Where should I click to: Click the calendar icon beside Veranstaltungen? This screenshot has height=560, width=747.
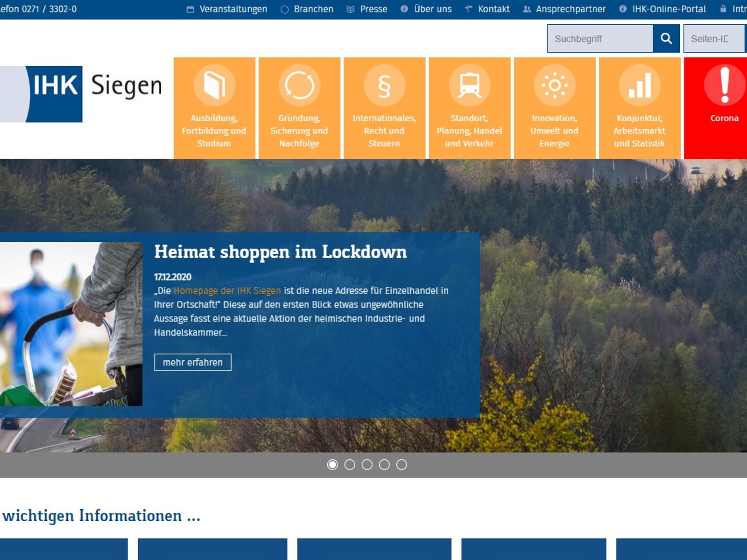[190, 9]
